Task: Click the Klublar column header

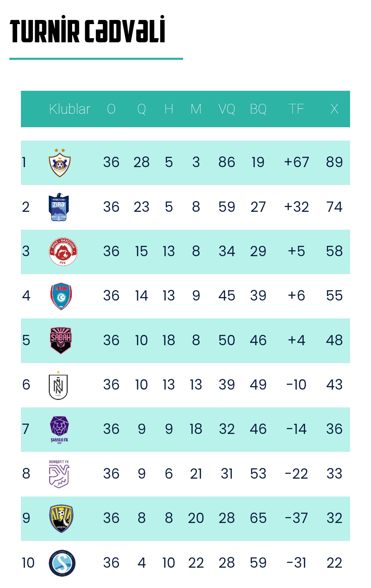Action: [70, 109]
